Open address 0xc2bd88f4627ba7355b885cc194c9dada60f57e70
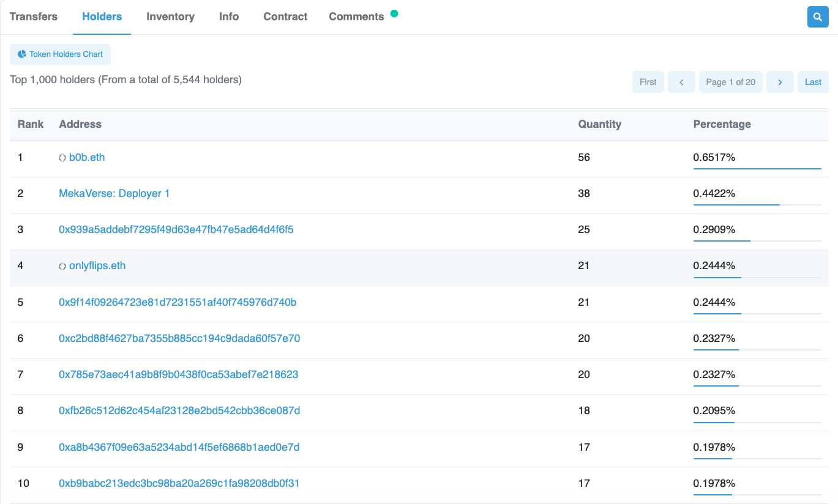The image size is (838, 504). (179, 338)
